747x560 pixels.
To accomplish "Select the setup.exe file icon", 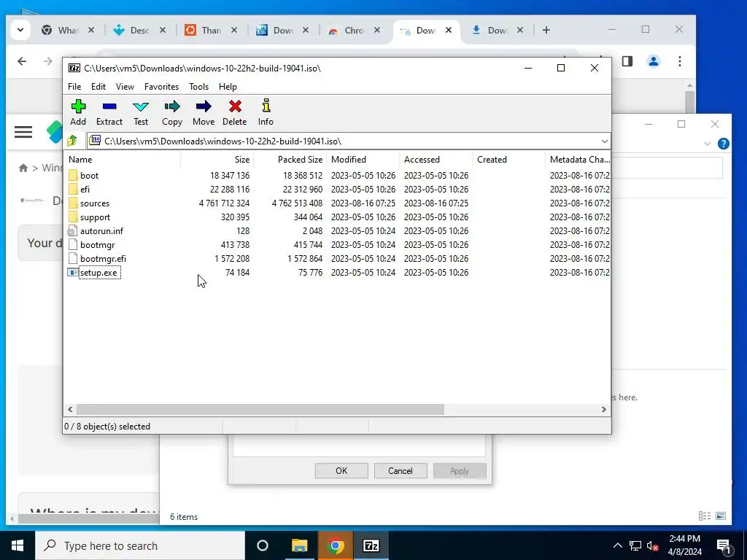I will (x=72, y=273).
